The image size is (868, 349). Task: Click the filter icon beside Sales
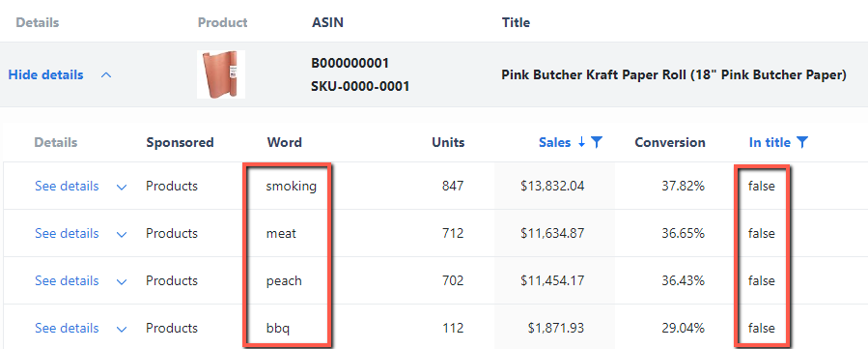pos(596,142)
